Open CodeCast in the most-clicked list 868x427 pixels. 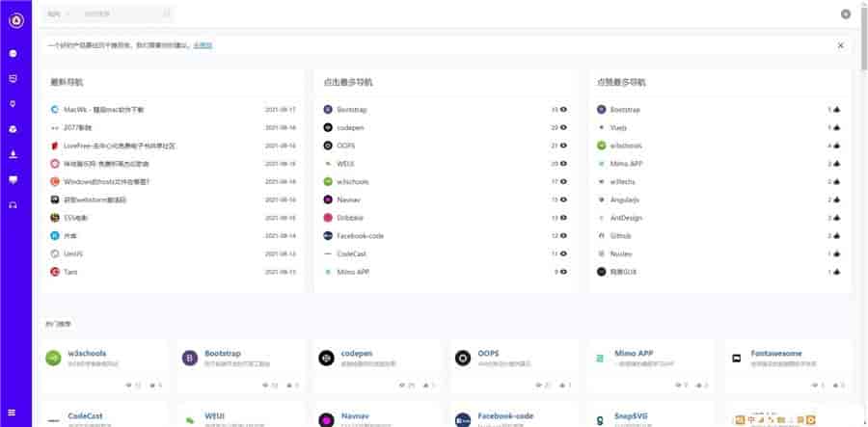tap(351, 254)
